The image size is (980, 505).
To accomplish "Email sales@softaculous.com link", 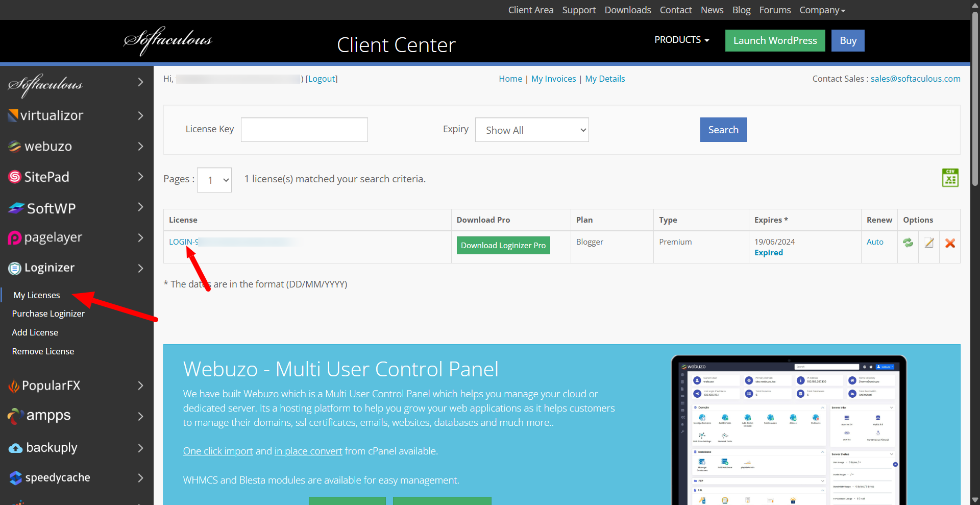I will 915,79.
